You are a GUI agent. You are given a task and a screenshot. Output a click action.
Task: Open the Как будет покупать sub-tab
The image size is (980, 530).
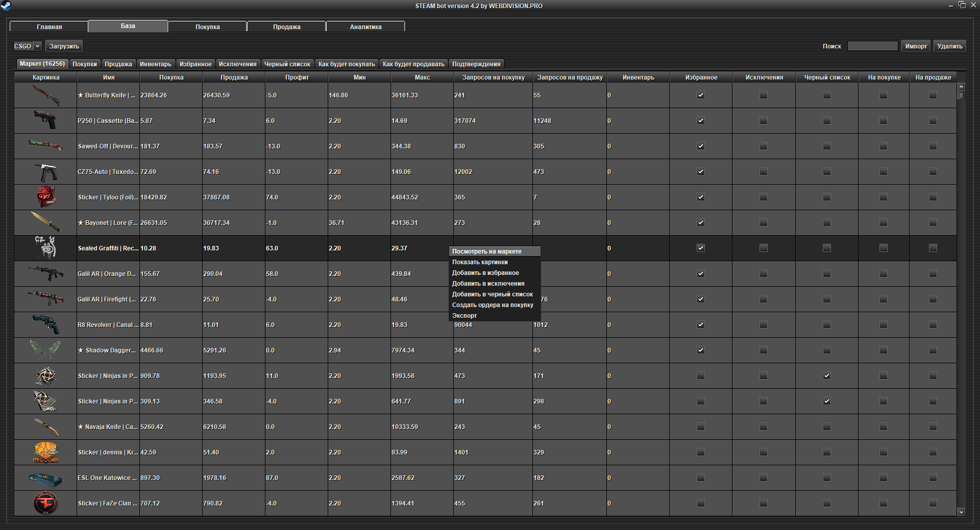[x=347, y=64]
